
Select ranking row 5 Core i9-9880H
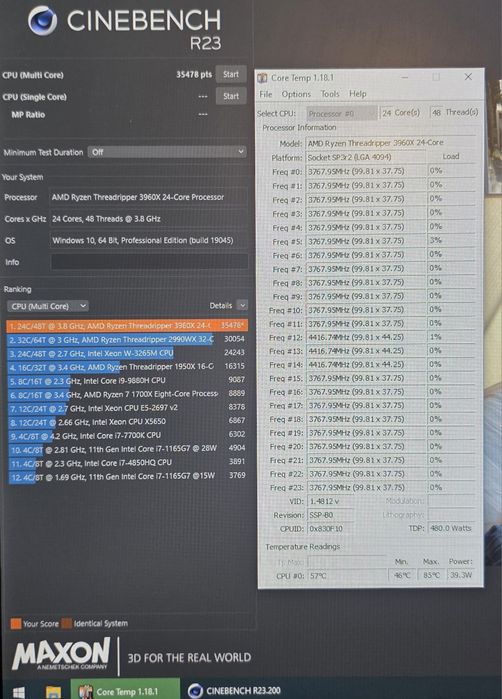point(127,380)
